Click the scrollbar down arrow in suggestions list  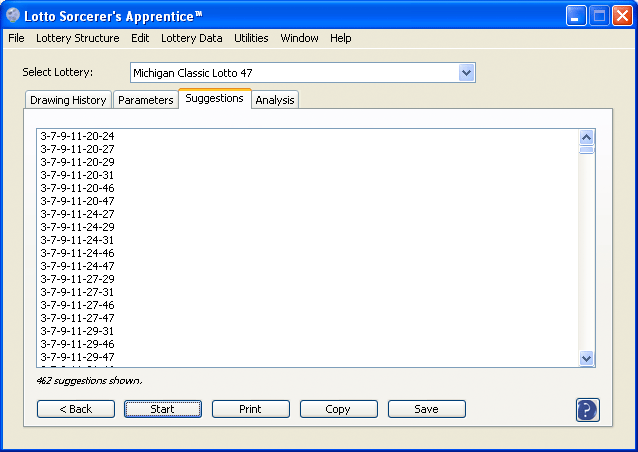tap(587, 358)
